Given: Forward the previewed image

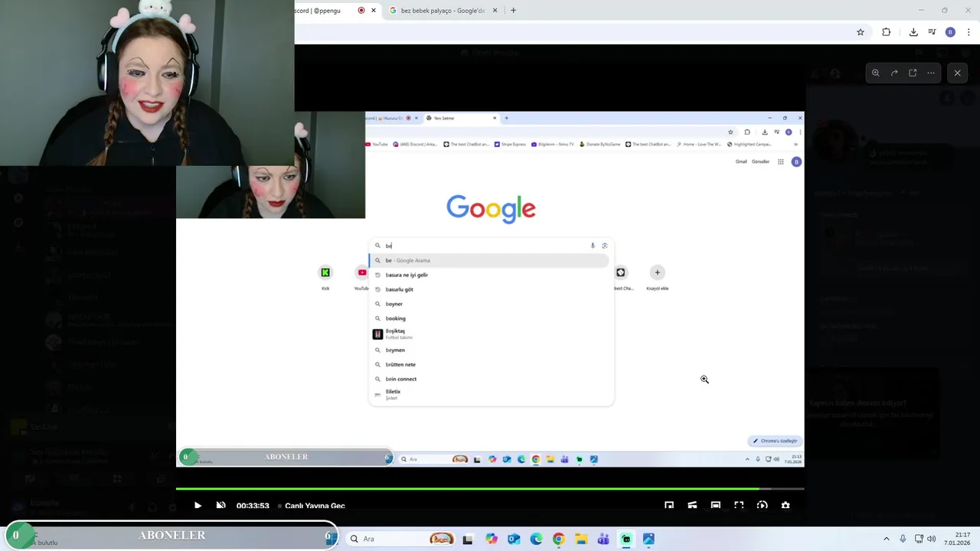Looking at the screenshot, I should [x=893, y=73].
